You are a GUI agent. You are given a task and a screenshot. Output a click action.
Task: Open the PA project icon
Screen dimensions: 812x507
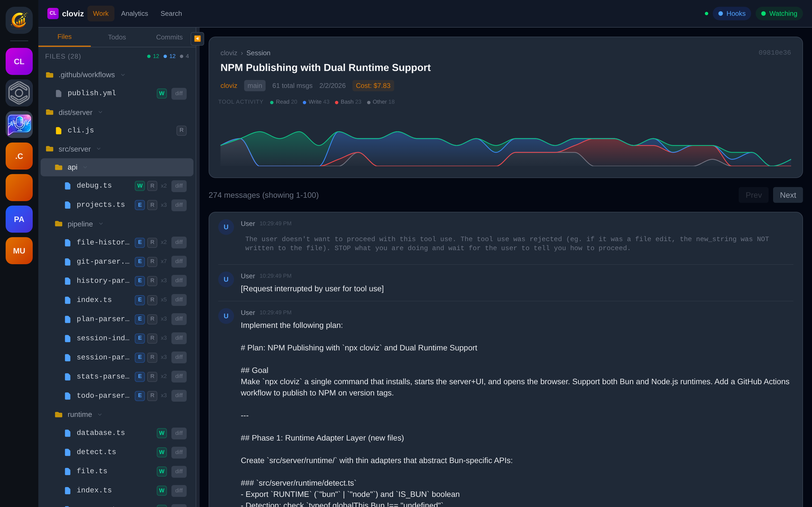(19, 219)
